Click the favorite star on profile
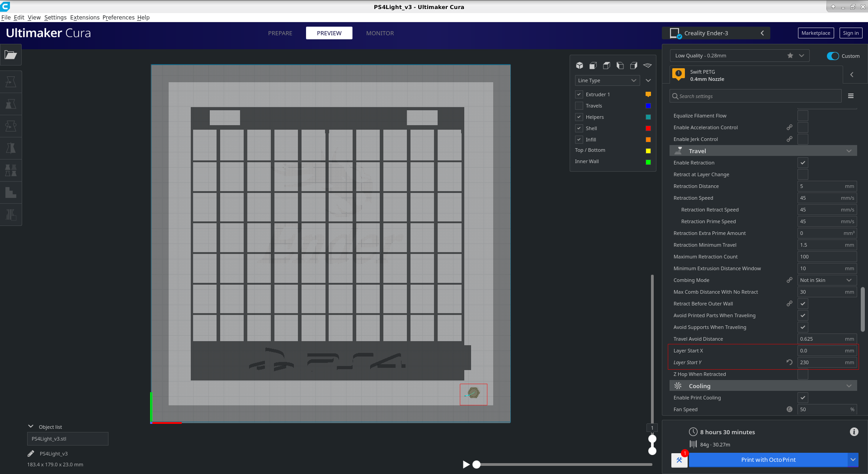 (790, 56)
